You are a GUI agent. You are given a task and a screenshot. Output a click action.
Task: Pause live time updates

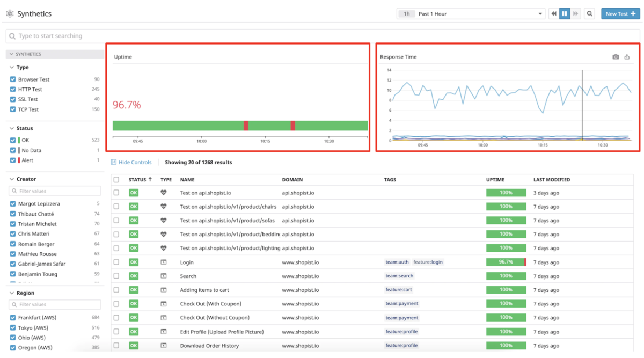click(565, 14)
